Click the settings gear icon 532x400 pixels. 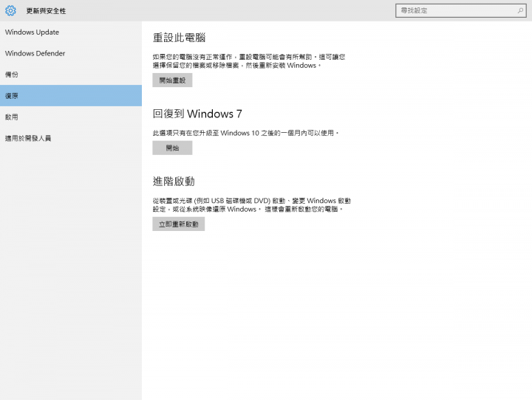click(x=10, y=10)
